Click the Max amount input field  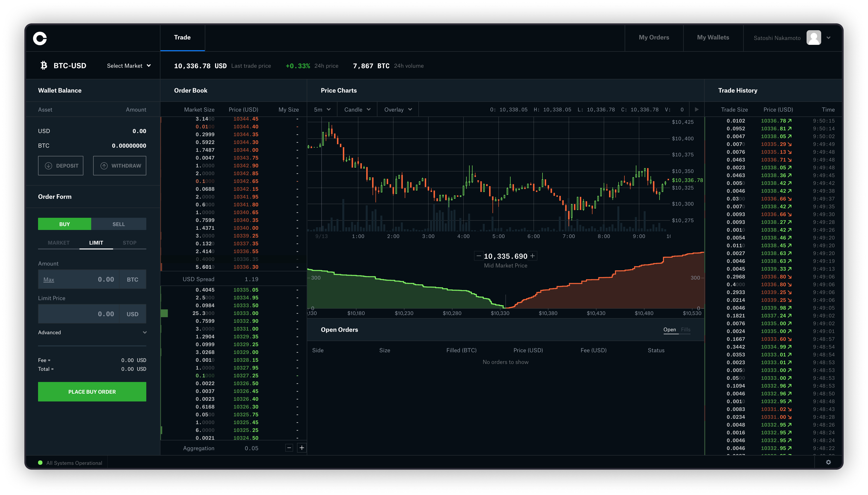pos(92,279)
